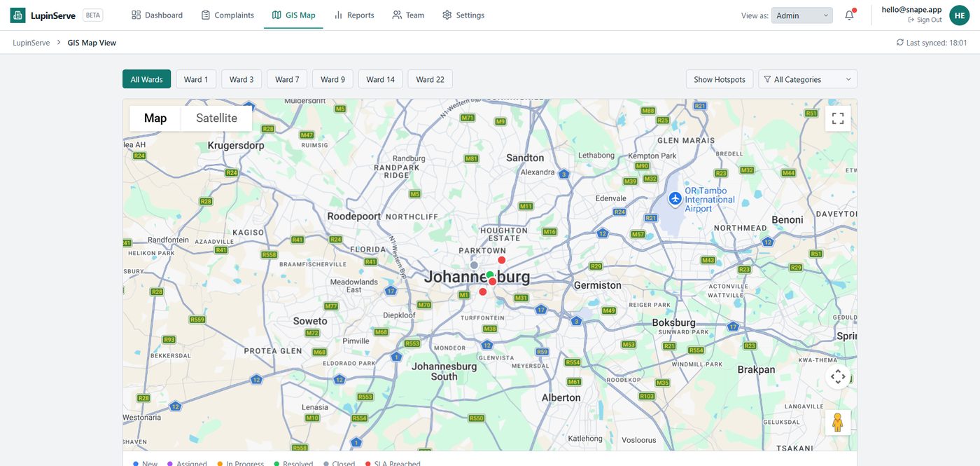Open map camera controls
Viewport: 980px width, 466px height.
click(x=838, y=377)
